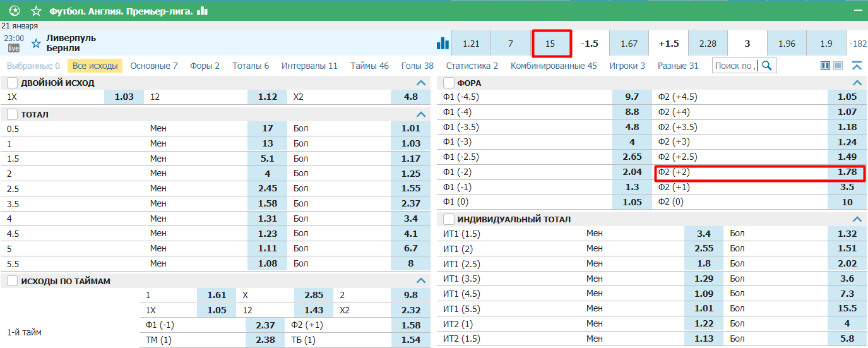The width and height of the screenshot is (868, 348).
Task: Pick ИТ1 (2.5) Мен odds 1.8
Action: click(x=704, y=264)
